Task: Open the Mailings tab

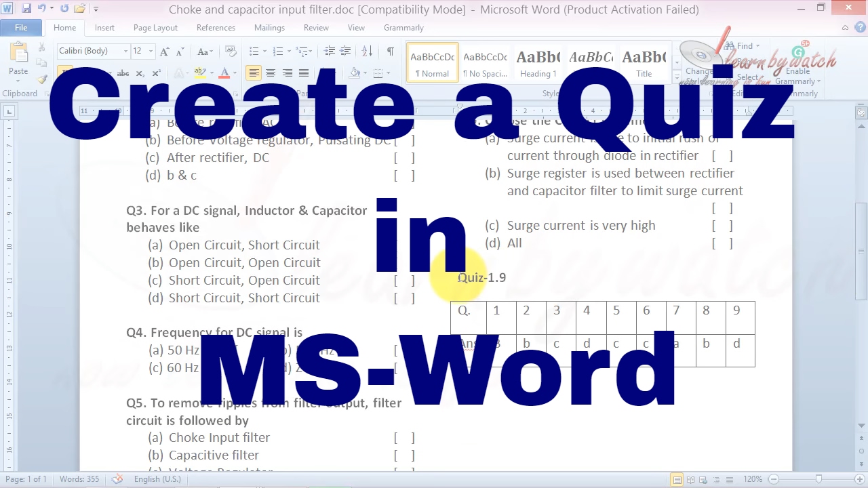Action: [269, 28]
